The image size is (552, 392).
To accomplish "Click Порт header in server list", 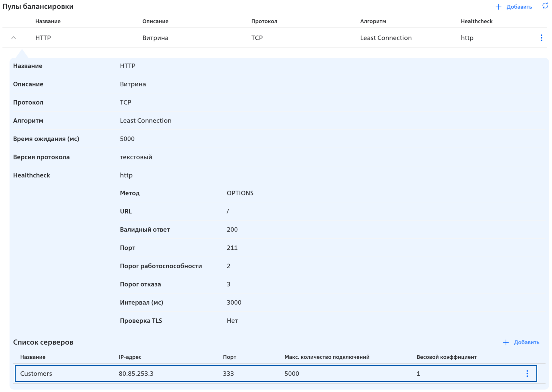I will click(229, 357).
